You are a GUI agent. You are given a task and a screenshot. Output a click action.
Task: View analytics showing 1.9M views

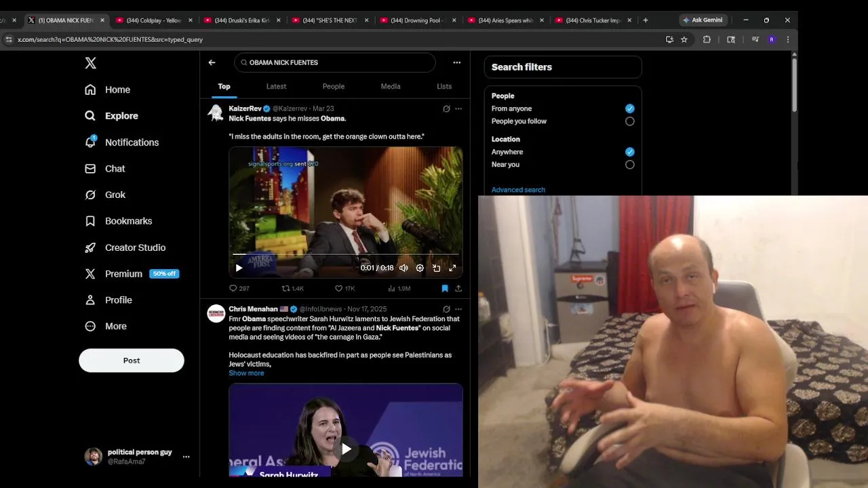coord(399,288)
